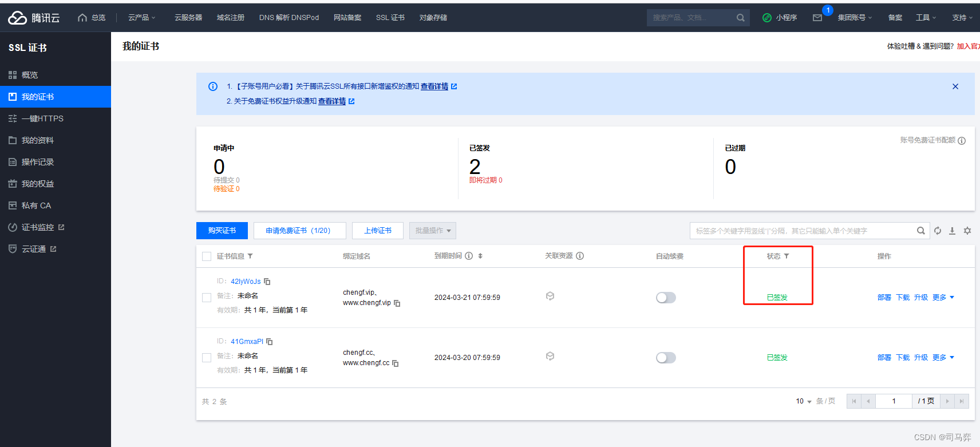Filter the 状态 status column

787,256
